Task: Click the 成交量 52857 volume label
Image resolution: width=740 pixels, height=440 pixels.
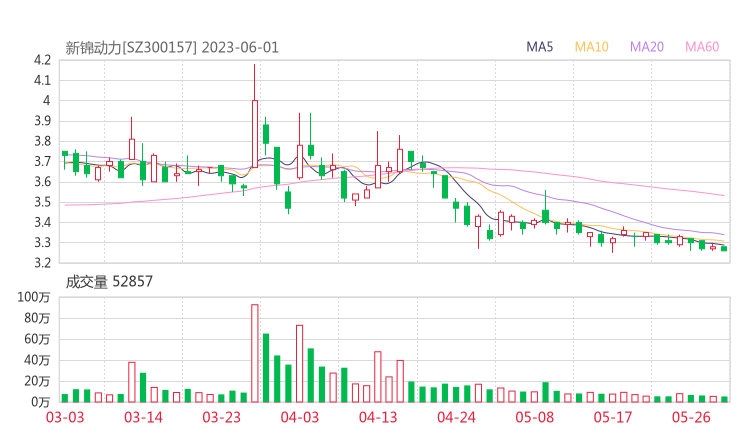Action: [x=109, y=282]
